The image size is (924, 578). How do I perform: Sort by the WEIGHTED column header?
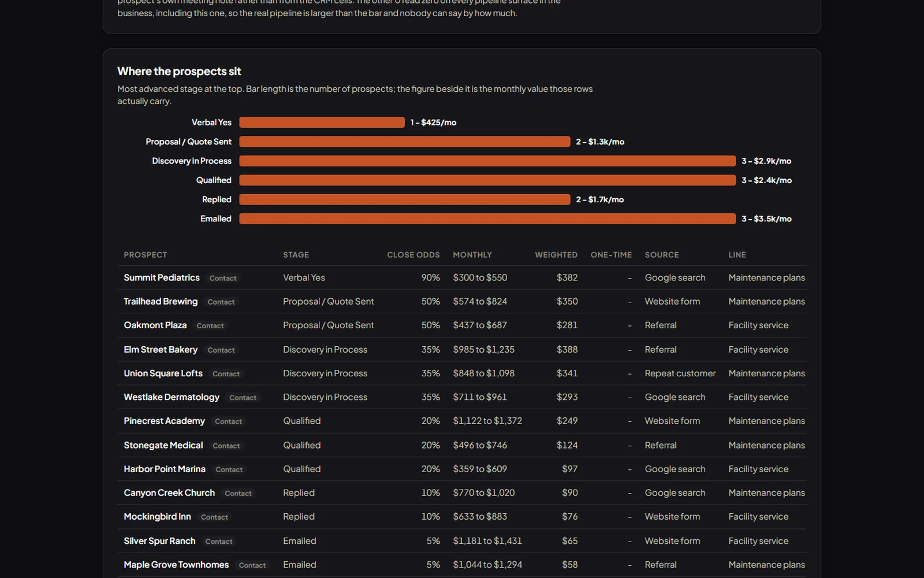pos(556,255)
